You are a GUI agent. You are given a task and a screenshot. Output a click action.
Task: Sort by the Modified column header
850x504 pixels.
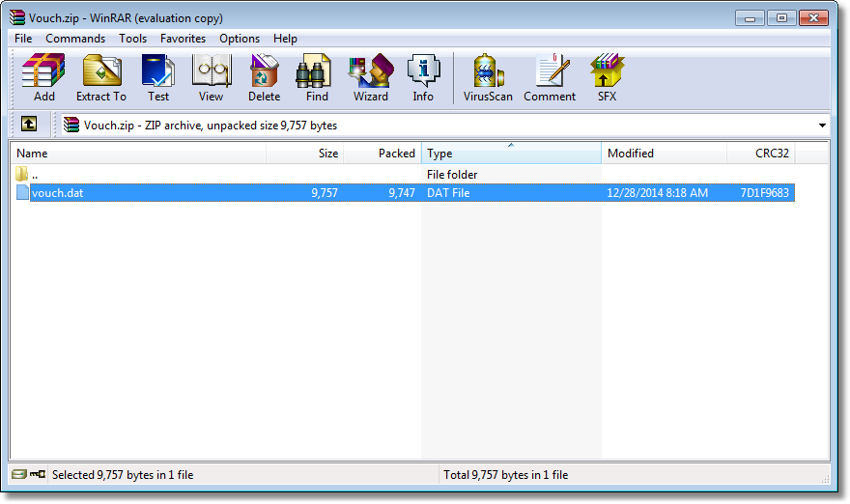coord(665,154)
